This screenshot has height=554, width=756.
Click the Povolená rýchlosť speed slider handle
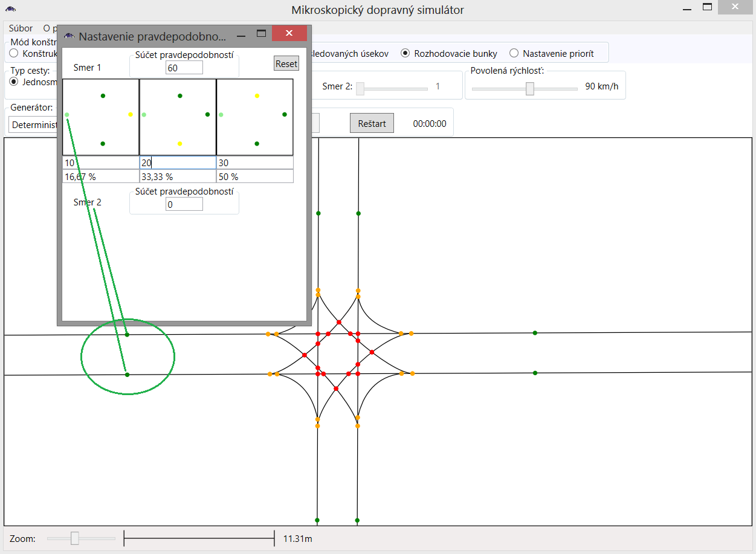tap(530, 89)
